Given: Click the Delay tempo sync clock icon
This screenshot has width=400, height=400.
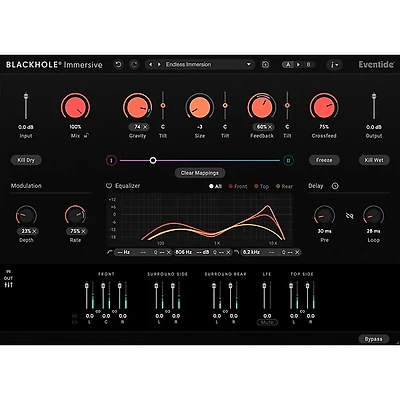Looking at the screenshot, I should point(335,186).
